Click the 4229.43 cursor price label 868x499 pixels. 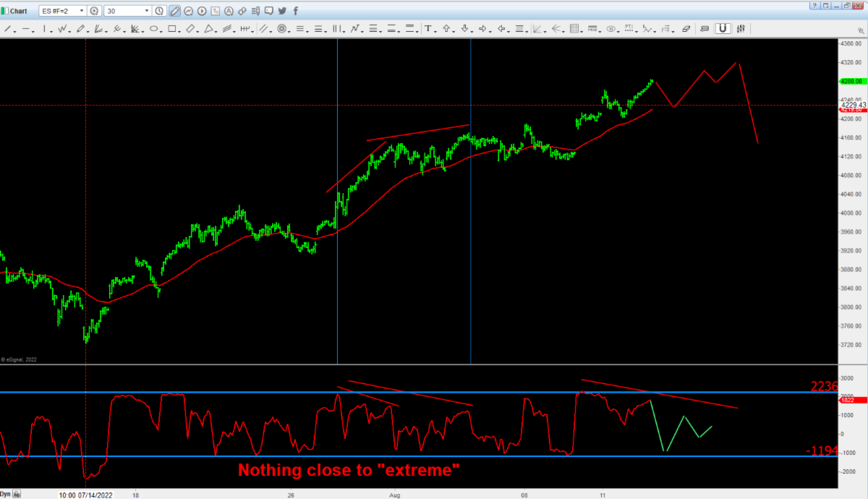point(854,105)
